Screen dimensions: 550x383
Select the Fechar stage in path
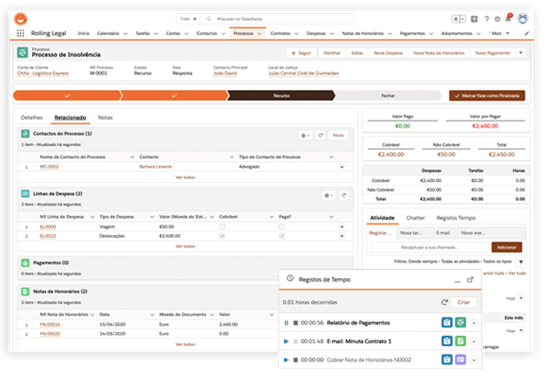tap(388, 96)
